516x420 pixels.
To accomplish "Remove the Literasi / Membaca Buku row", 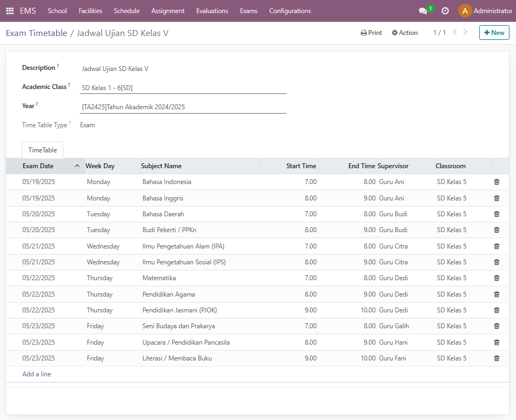I will (496, 358).
